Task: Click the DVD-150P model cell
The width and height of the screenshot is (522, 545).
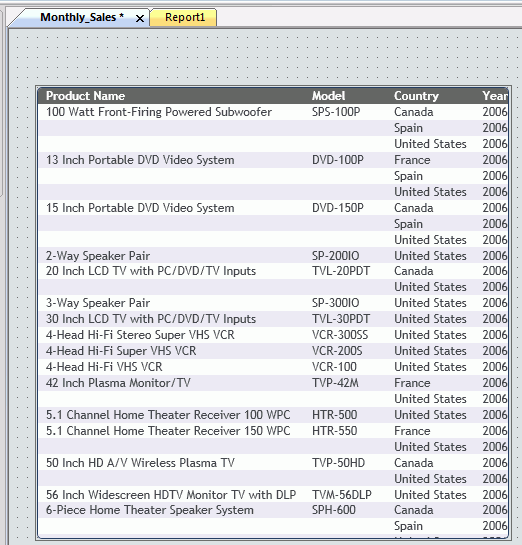Action: click(338, 208)
